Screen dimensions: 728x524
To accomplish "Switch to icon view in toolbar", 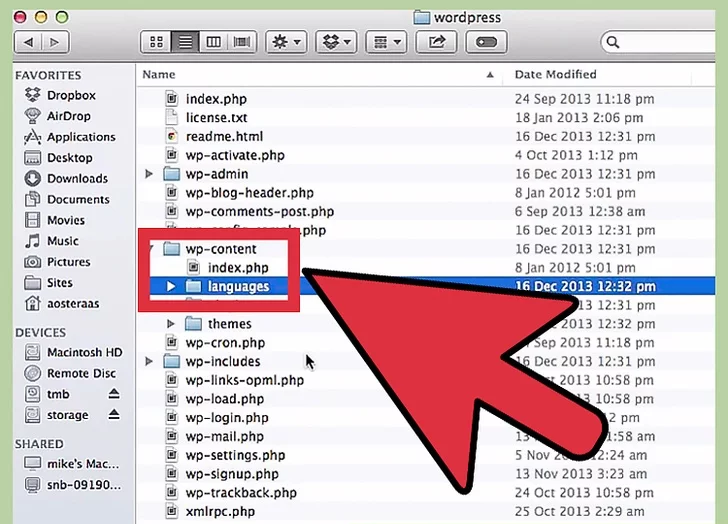I will 156,42.
